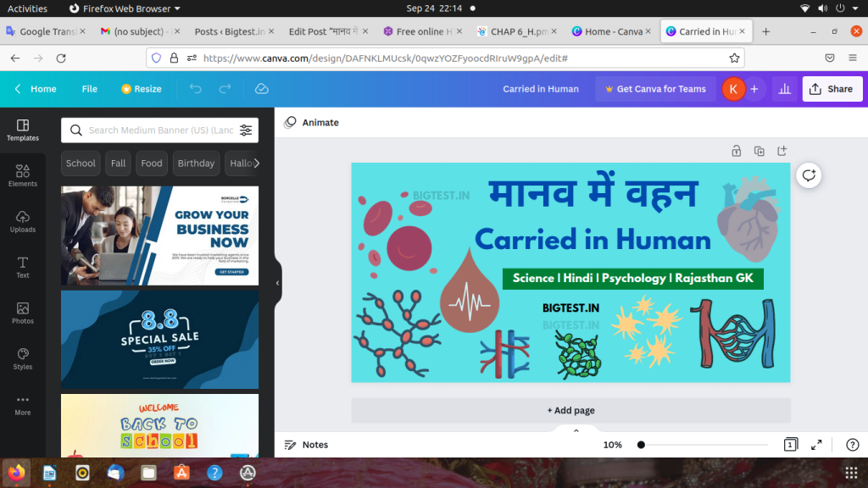Open the Photos panel
This screenshot has height=488, width=868.
pyautogui.click(x=23, y=313)
